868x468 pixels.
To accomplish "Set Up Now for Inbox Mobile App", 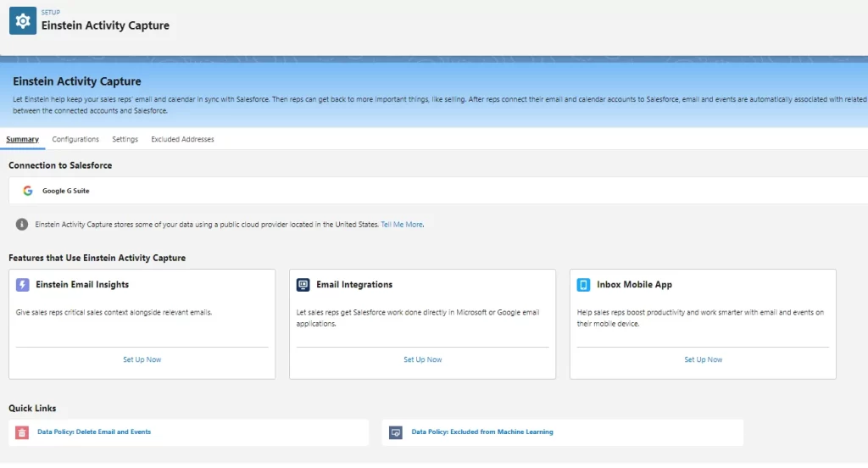I will coord(703,359).
